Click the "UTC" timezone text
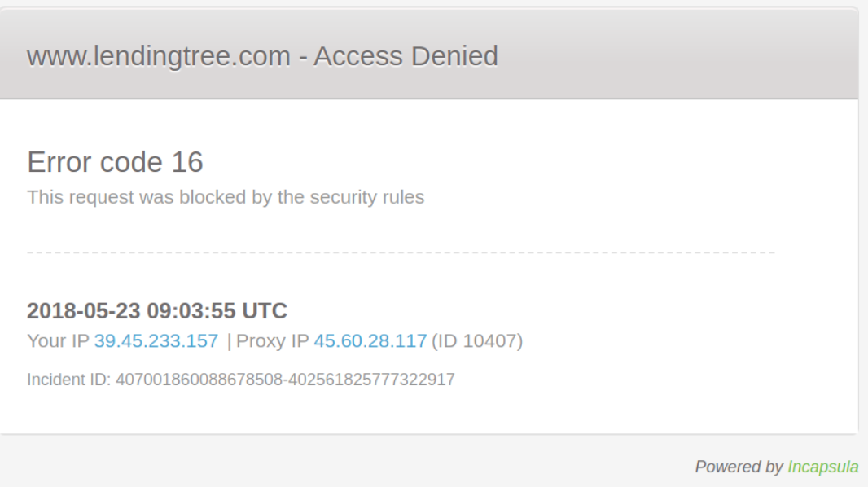 [x=265, y=311]
